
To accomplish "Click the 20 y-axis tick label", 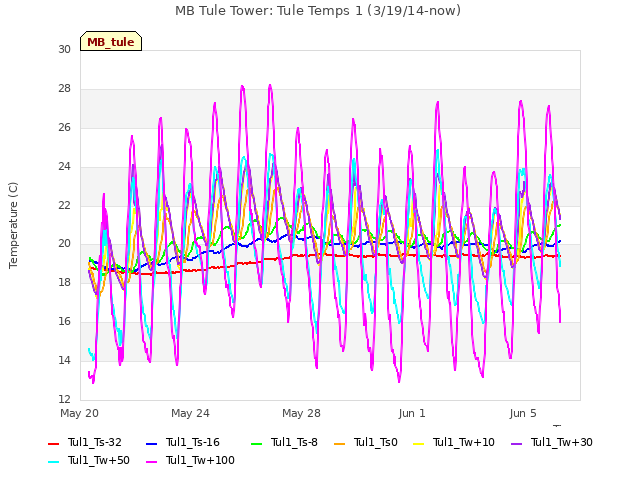I will pyautogui.click(x=64, y=244).
